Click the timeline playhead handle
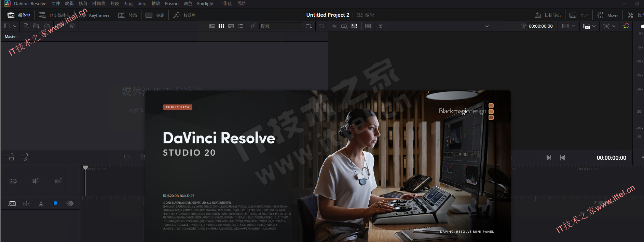The width and height of the screenshot is (644, 242). tap(85, 168)
